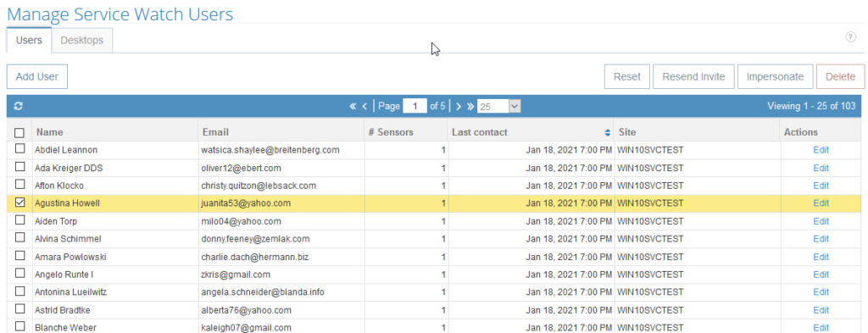Click the page number input field
The image size is (868, 333).
tap(415, 106)
